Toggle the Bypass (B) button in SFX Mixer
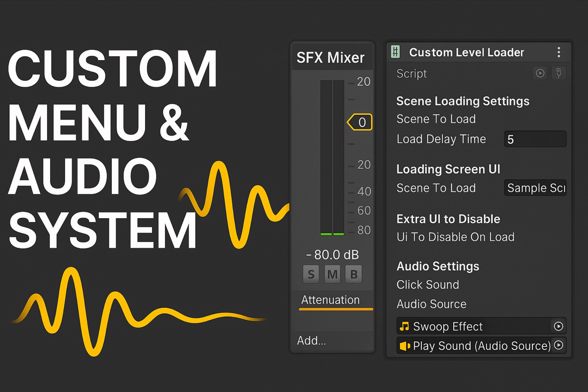The width and height of the screenshot is (588, 392). 353,274
